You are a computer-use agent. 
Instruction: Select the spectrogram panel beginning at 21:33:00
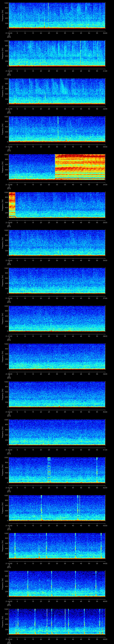(57, 167)
